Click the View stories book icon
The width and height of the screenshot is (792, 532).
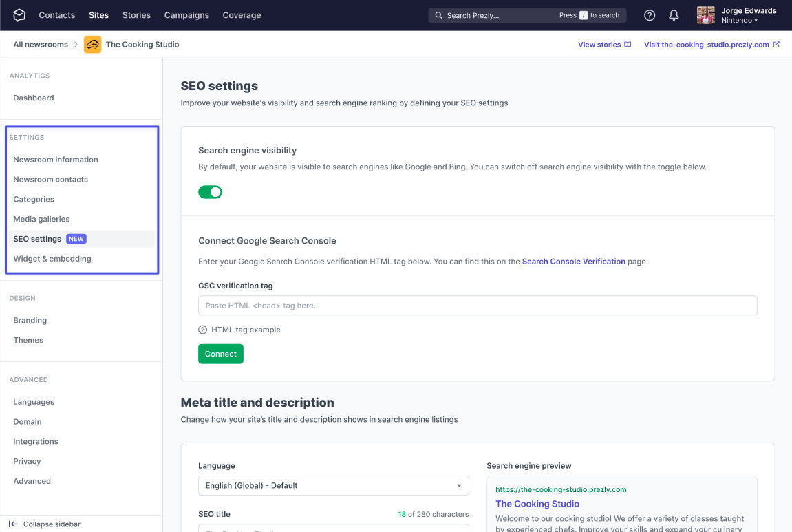click(x=628, y=45)
